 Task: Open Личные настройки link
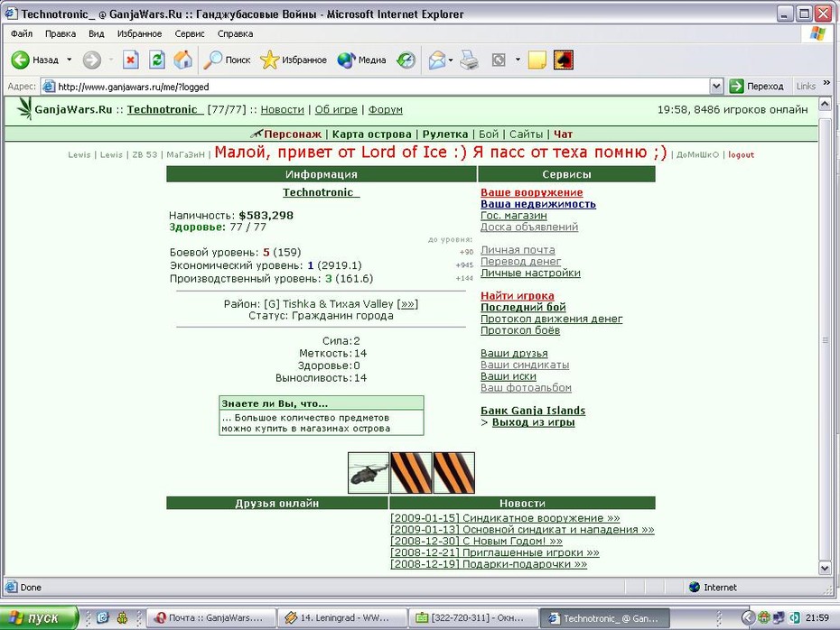pos(530,273)
